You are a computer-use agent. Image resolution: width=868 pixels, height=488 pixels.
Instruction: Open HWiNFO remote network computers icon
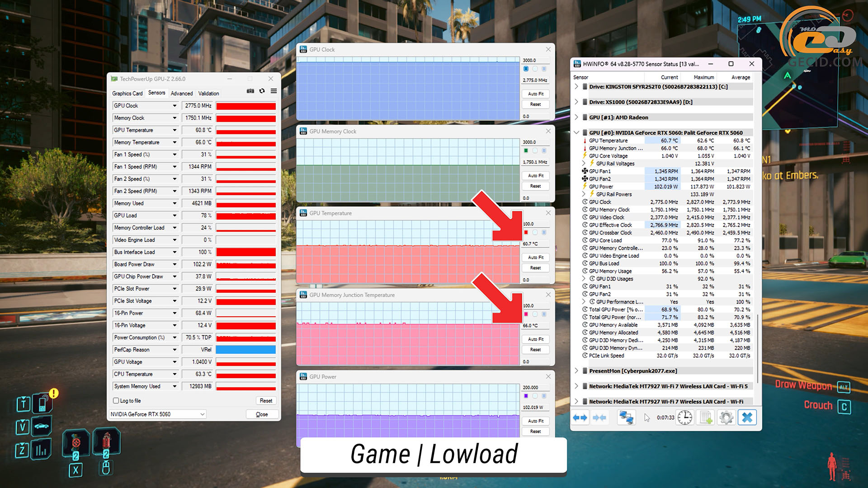626,418
